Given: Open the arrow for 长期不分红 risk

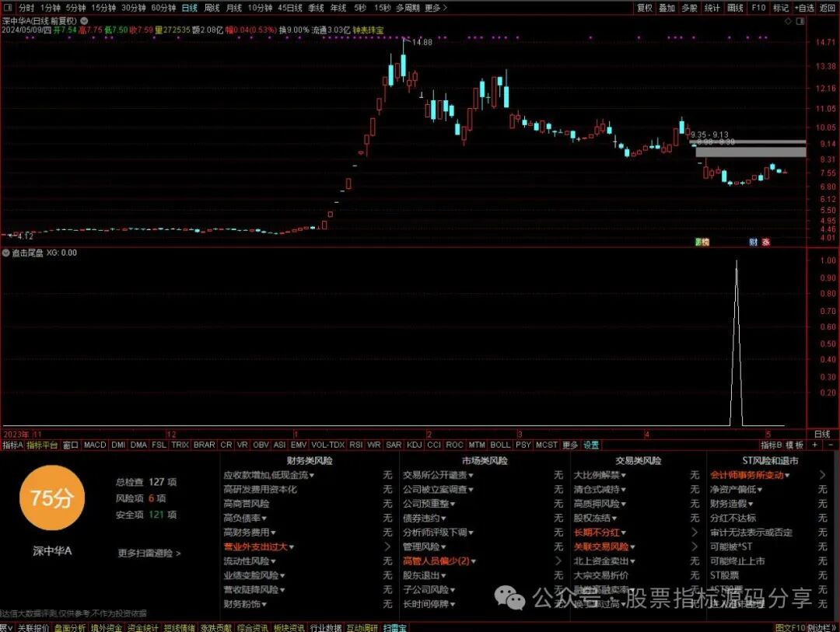Looking at the screenshot, I should (x=695, y=532).
